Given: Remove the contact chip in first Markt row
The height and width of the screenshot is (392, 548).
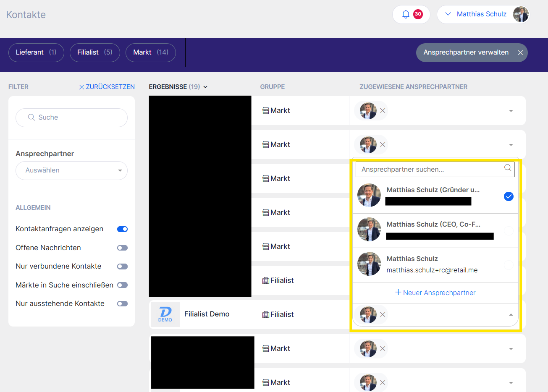Looking at the screenshot, I should click(383, 111).
